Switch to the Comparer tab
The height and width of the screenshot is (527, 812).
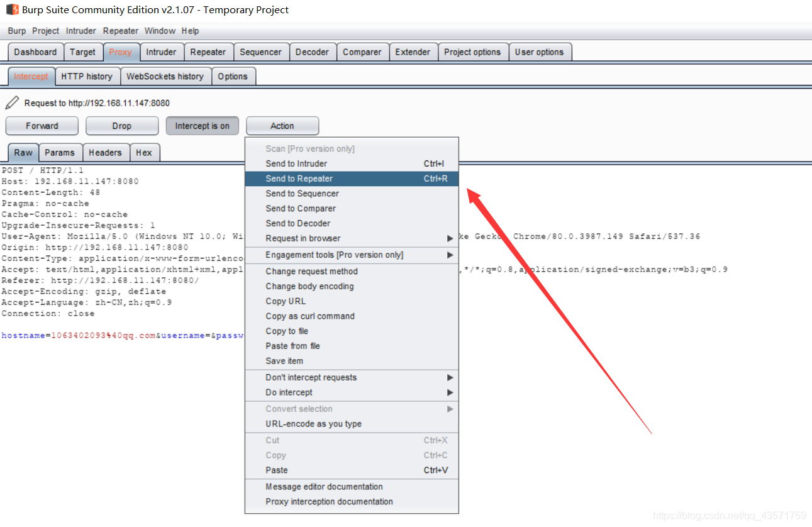[362, 52]
